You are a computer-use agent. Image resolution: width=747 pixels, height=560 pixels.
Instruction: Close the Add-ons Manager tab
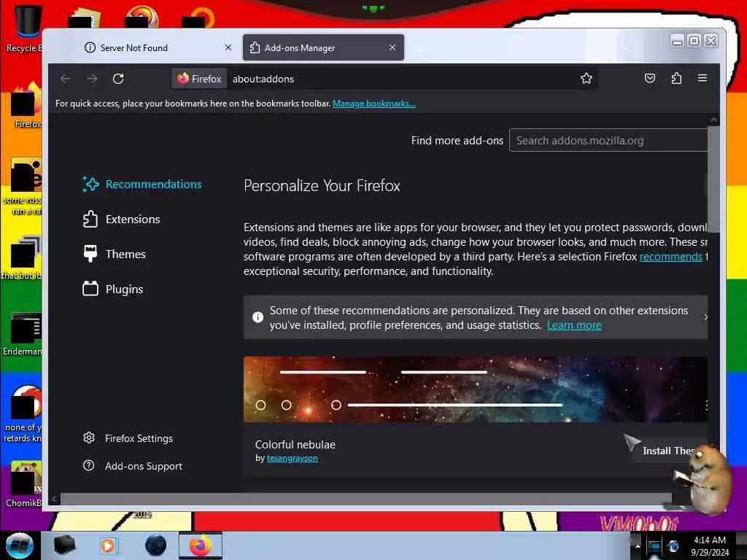[x=392, y=47]
